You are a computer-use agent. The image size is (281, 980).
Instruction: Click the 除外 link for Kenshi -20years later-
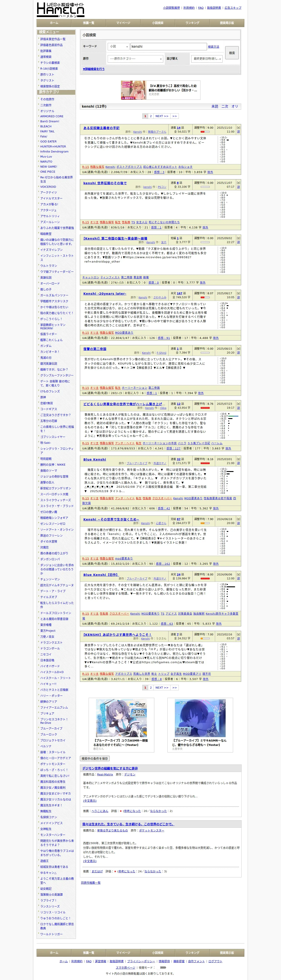point(216,338)
